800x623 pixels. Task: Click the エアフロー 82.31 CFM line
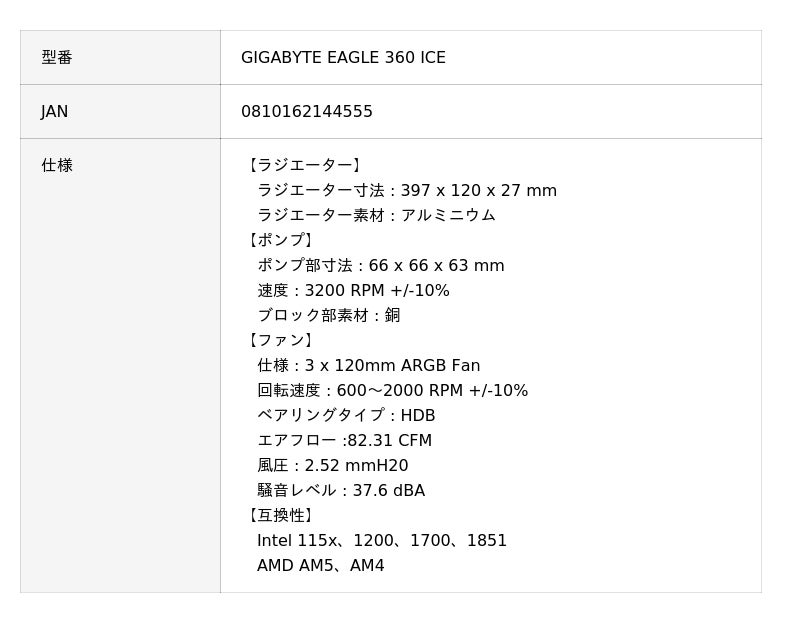(x=344, y=441)
